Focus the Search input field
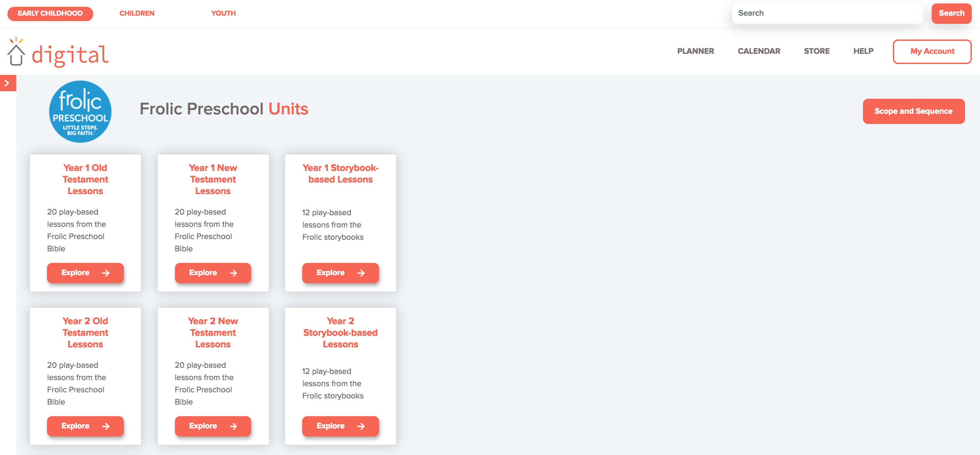980x455 pixels. 828,13
